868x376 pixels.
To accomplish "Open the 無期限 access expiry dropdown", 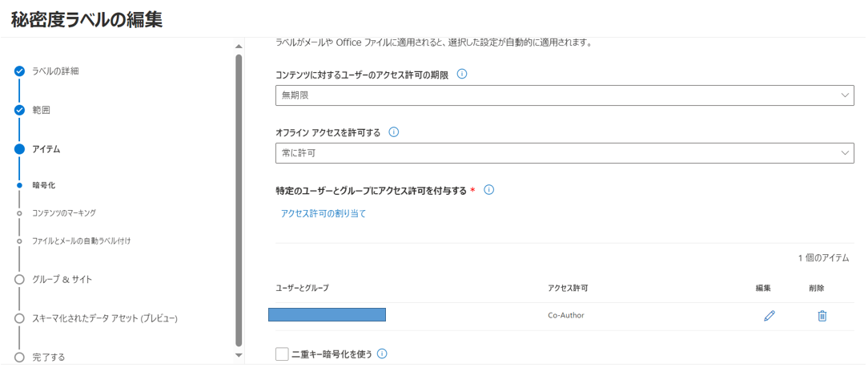I will (x=565, y=95).
